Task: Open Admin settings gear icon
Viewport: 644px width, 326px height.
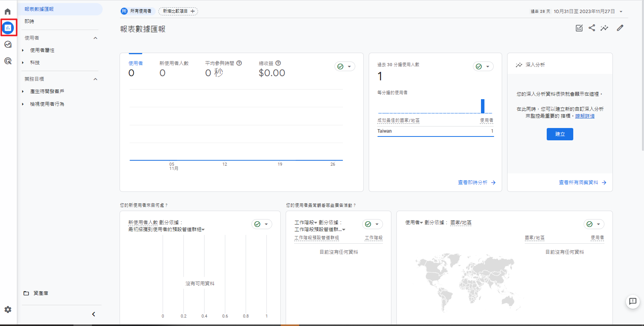Action: [x=8, y=309]
